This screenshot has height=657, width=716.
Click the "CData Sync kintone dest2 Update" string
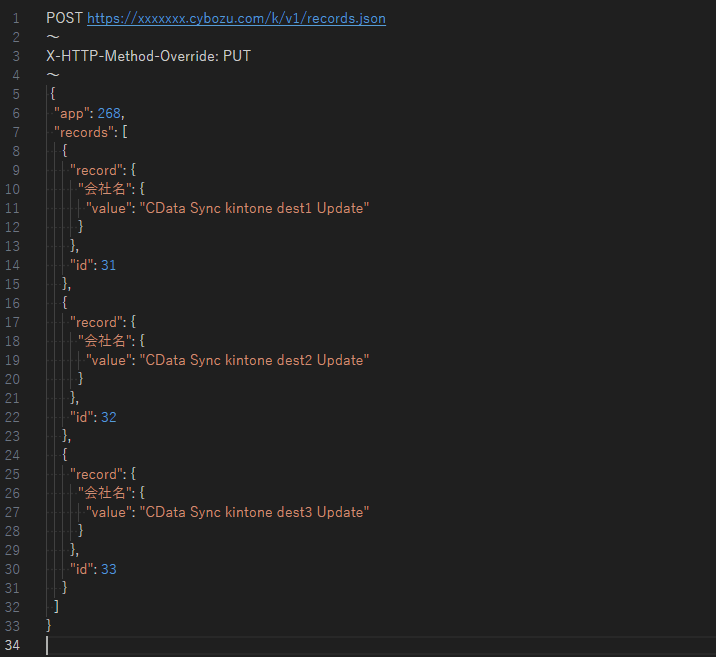(255, 360)
